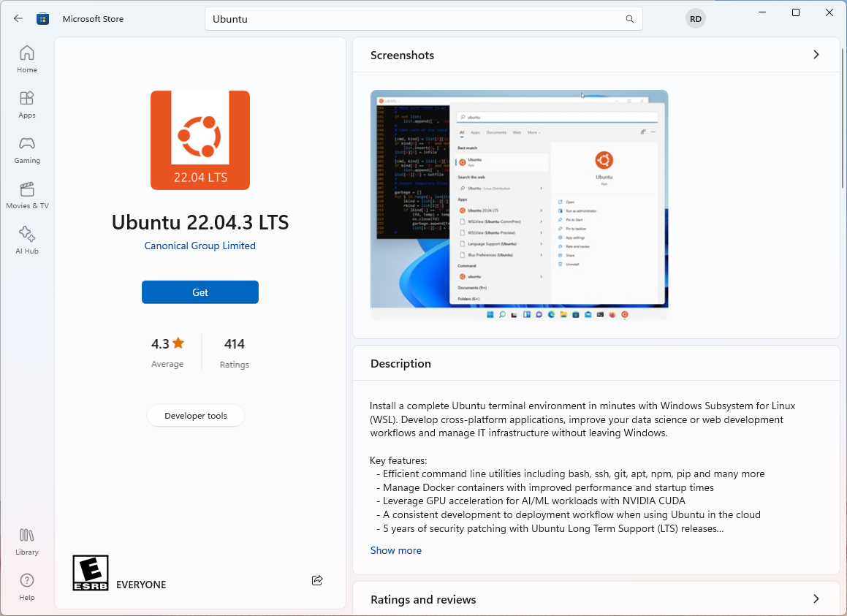Viewport: 847px width, 616px height.
Task: Open the AI Hub section
Action: 26,239
